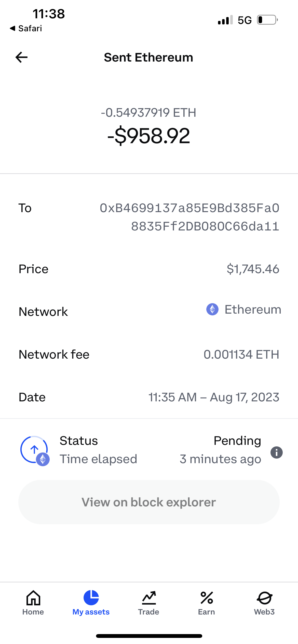Tap the cellular signal bars icon
Screen dimensions: 298x644
[225, 20]
